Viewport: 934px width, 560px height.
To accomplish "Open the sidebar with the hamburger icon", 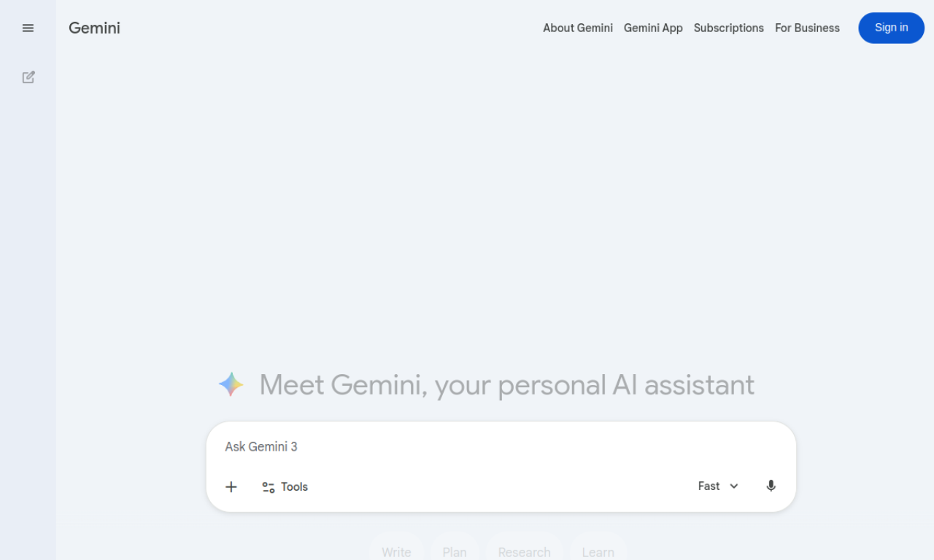I will 28,28.
